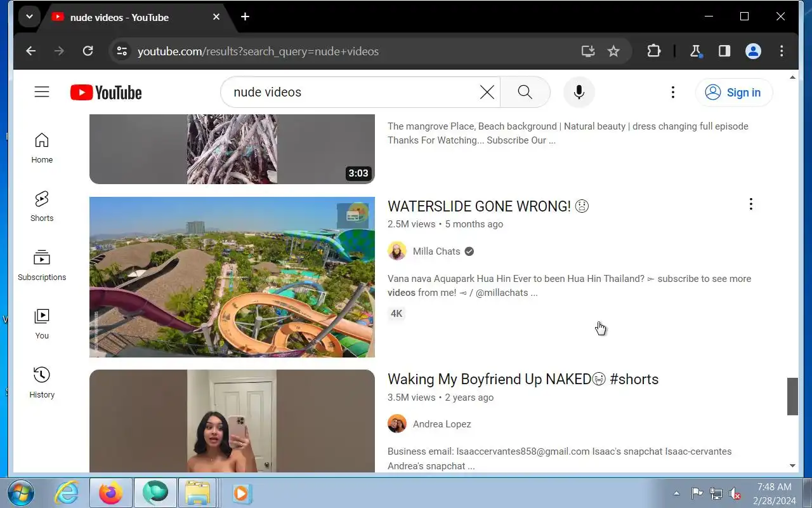The width and height of the screenshot is (812, 508).
Task: Go to Home in the sidebar
Action: tap(42, 148)
